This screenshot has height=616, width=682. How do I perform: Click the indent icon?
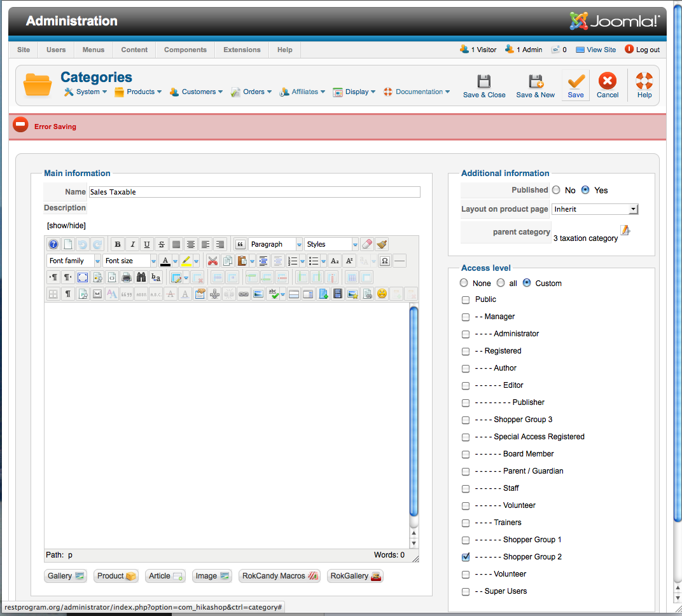(x=263, y=261)
